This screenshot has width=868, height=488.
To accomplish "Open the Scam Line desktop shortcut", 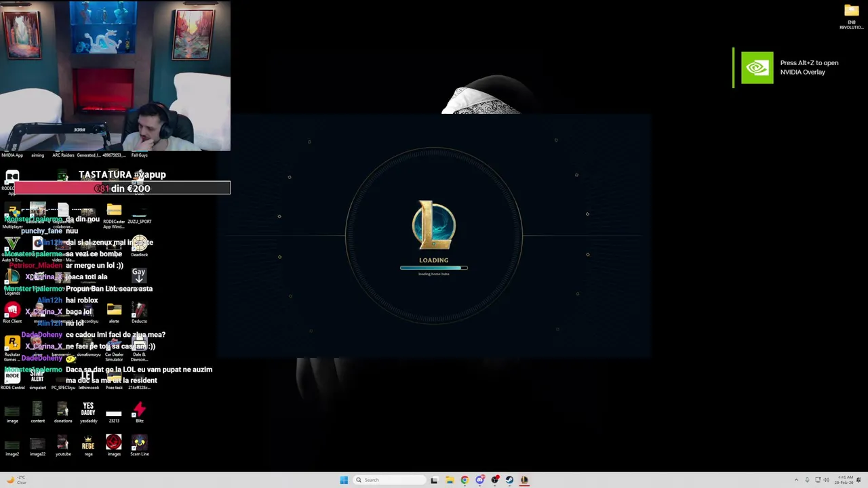I will coord(139,445).
